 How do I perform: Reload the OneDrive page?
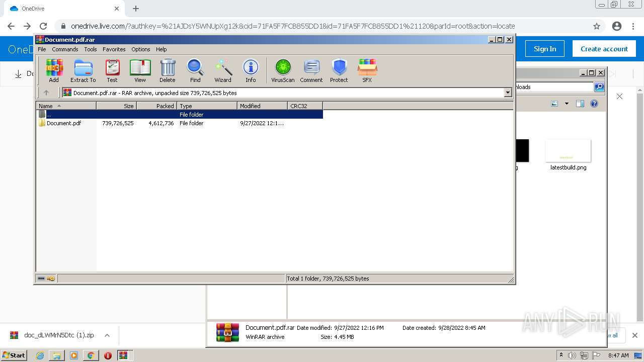pos(43,26)
